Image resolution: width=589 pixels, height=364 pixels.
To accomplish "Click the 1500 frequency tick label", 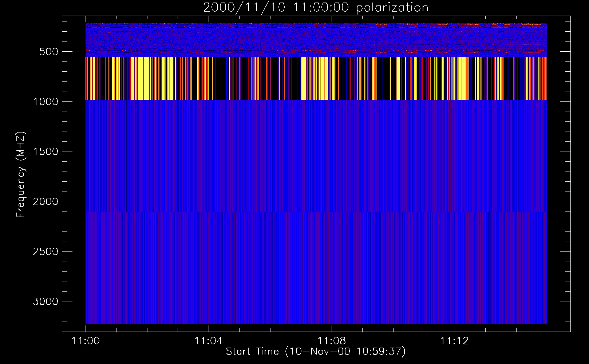I will tap(46, 151).
